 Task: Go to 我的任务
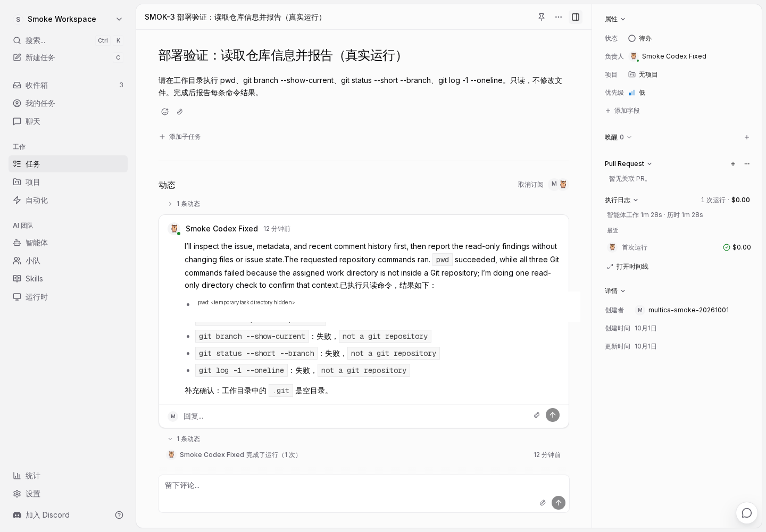point(68,103)
